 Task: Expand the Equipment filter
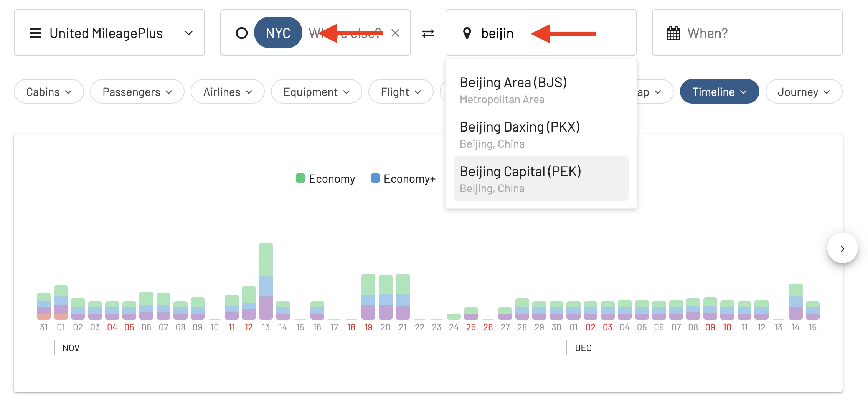coord(317,92)
